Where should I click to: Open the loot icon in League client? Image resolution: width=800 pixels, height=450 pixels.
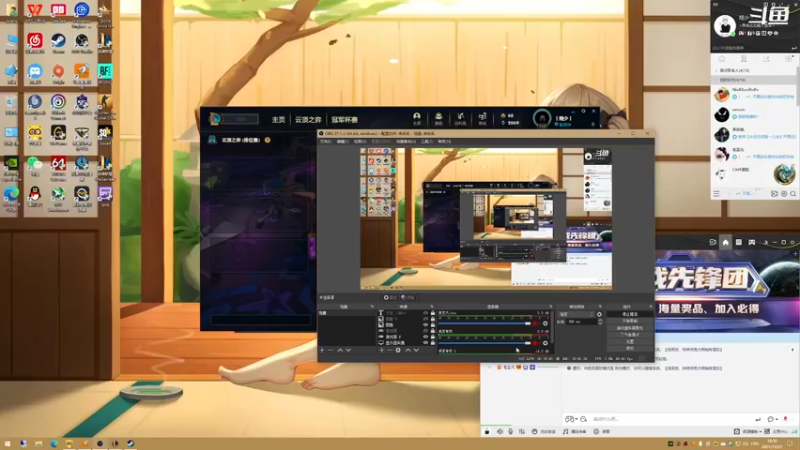(x=460, y=118)
